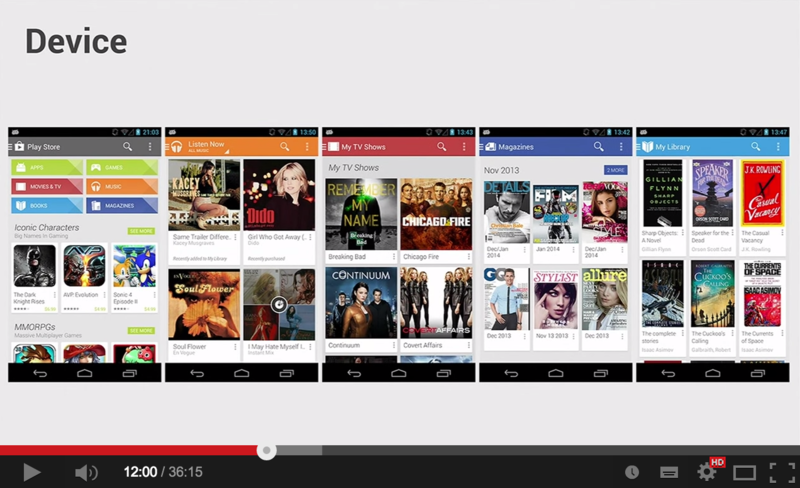Open options menu for Breaking Bad
Screen dimensions: 800x488
393,257
